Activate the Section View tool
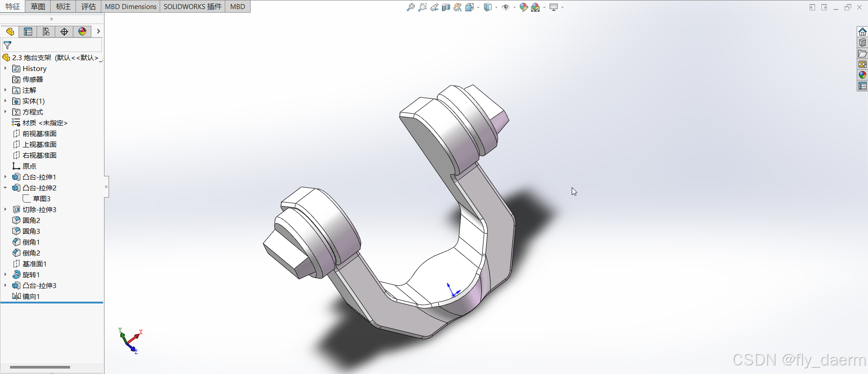 click(446, 7)
